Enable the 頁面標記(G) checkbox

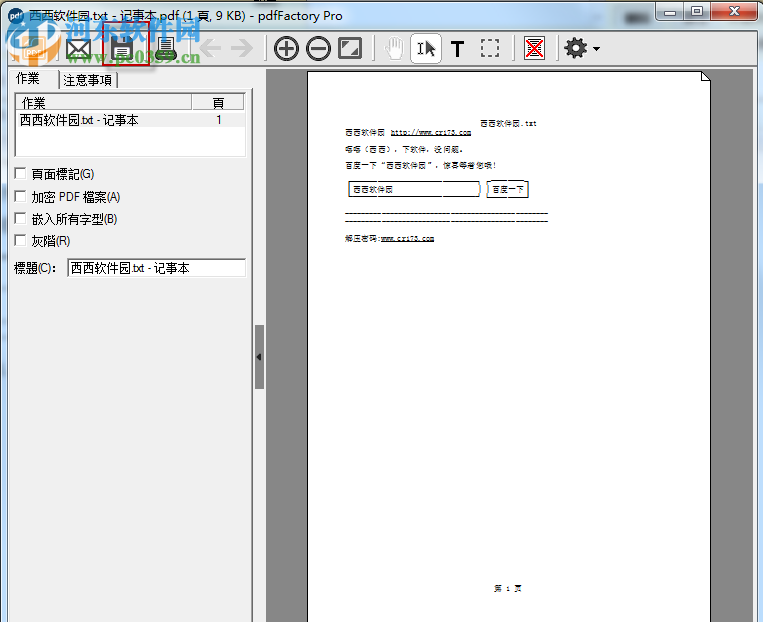(x=20, y=173)
